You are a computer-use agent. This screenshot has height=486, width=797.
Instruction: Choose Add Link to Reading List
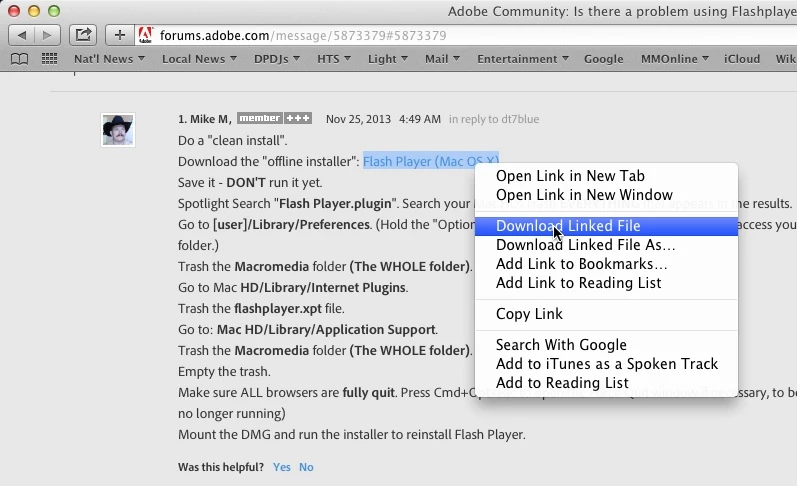point(606,283)
